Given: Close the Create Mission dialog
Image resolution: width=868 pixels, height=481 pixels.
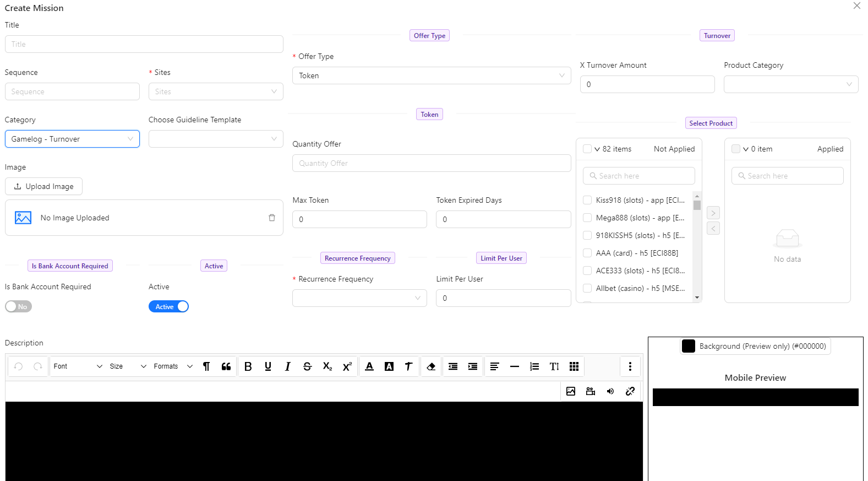Looking at the screenshot, I should pyautogui.click(x=857, y=6).
